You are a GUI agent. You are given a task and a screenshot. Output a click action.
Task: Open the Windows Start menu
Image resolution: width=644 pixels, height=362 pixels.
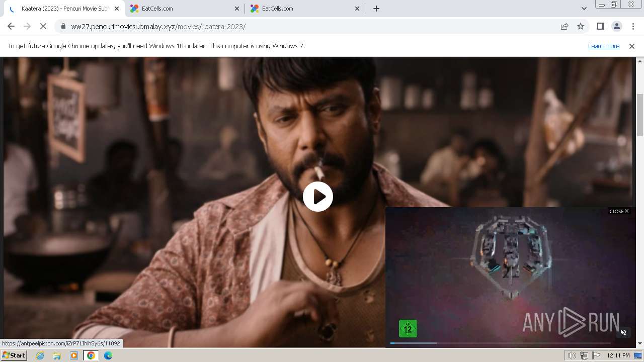[x=14, y=355]
